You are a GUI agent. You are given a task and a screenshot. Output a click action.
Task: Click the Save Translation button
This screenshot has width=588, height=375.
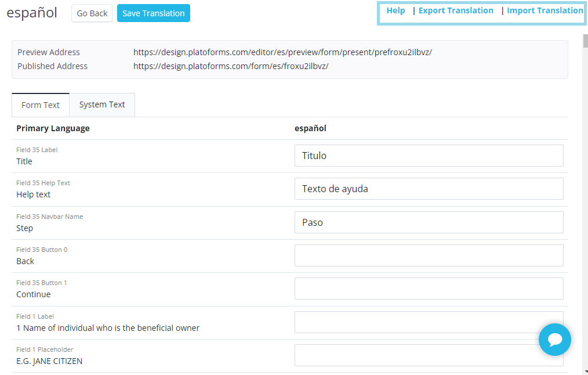click(154, 13)
